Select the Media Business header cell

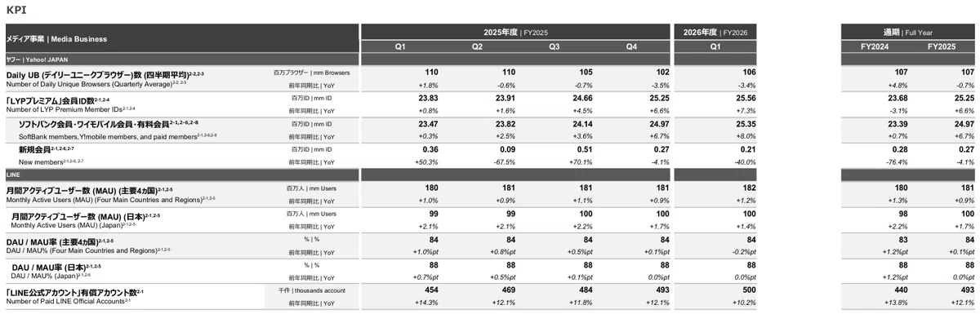click(181, 38)
